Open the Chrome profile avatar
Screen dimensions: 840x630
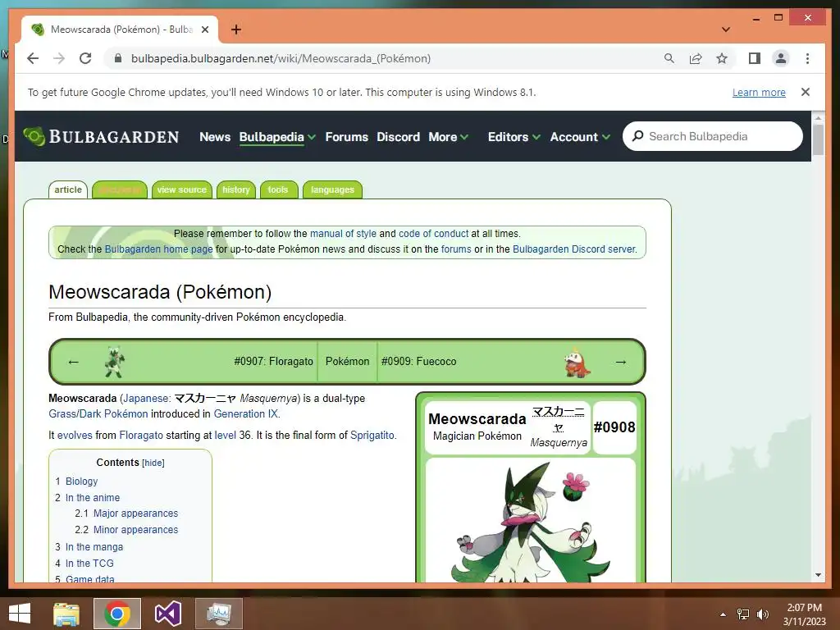(781, 58)
